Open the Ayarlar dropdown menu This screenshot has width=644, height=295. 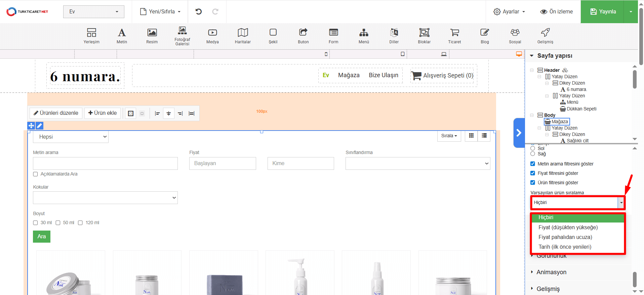(x=509, y=12)
